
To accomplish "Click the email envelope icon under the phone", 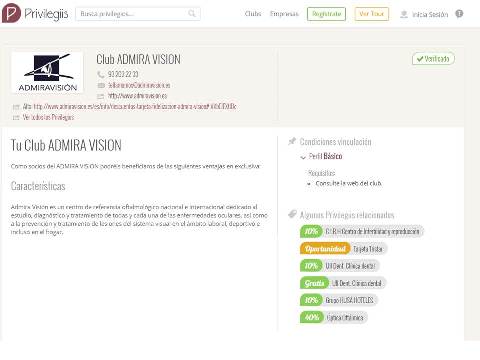I will pyautogui.click(x=101, y=85).
